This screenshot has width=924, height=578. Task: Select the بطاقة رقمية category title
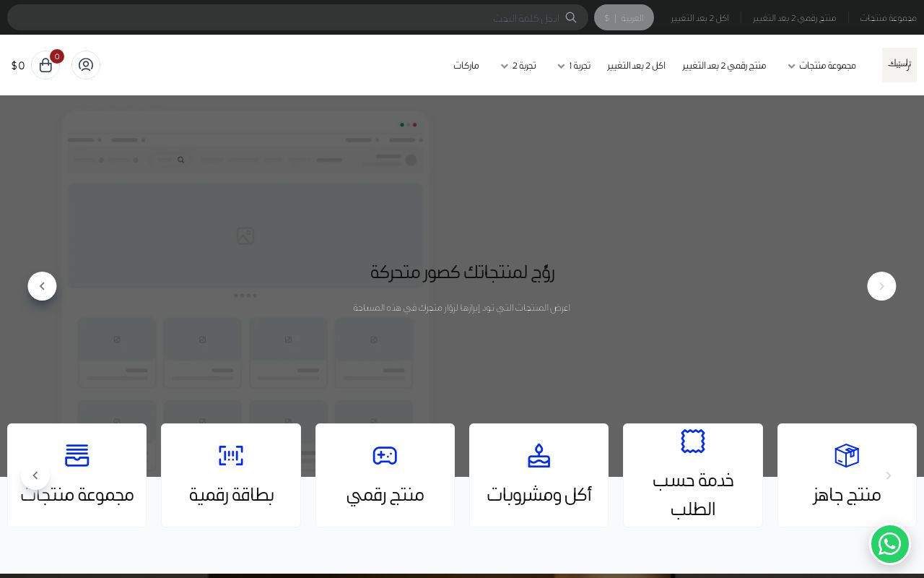click(x=231, y=495)
